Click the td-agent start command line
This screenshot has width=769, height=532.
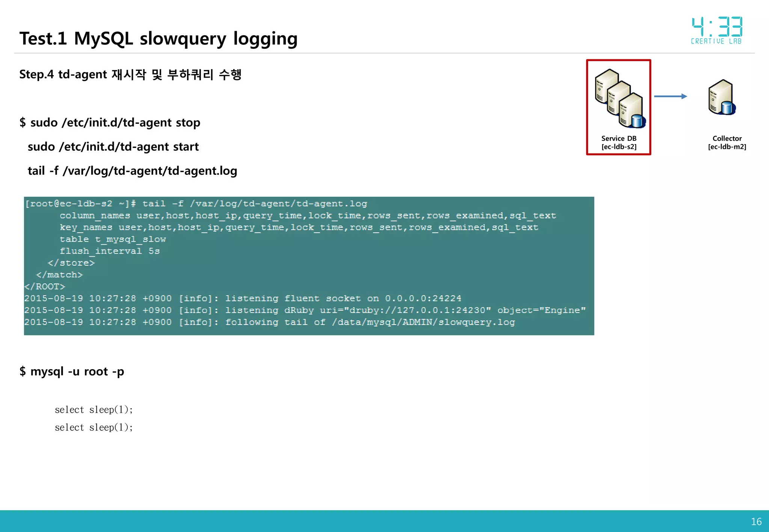[113, 147]
